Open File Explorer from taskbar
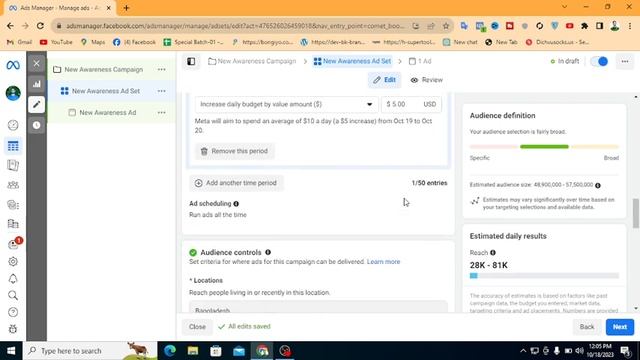The image size is (640, 360). pyautogui.click(x=193, y=351)
